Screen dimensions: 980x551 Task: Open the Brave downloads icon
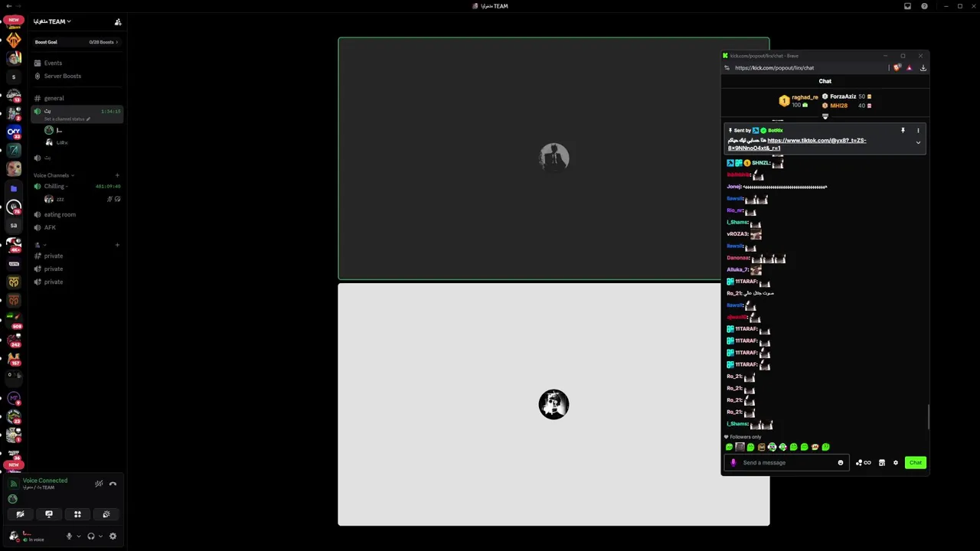pyautogui.click(x=923, y=68)
